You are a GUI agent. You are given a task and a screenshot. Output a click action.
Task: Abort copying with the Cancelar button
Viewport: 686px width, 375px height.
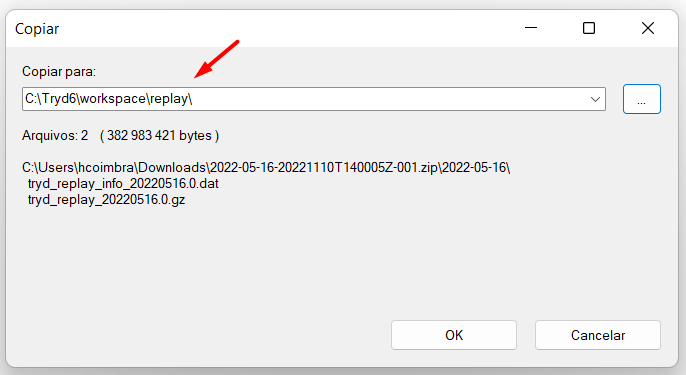click(x=598, y=335)
